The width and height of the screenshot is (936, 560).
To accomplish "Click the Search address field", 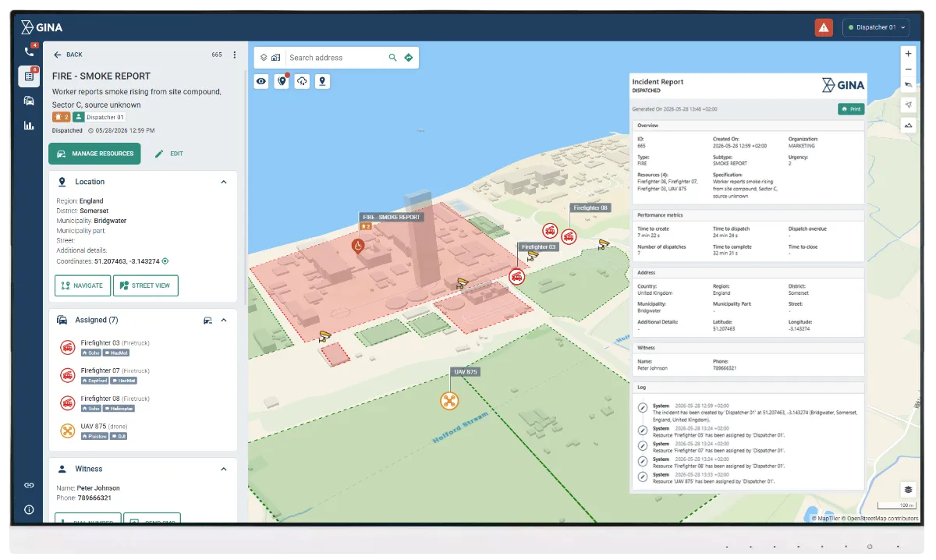I will pyautogui.click(x=335, y=58).
